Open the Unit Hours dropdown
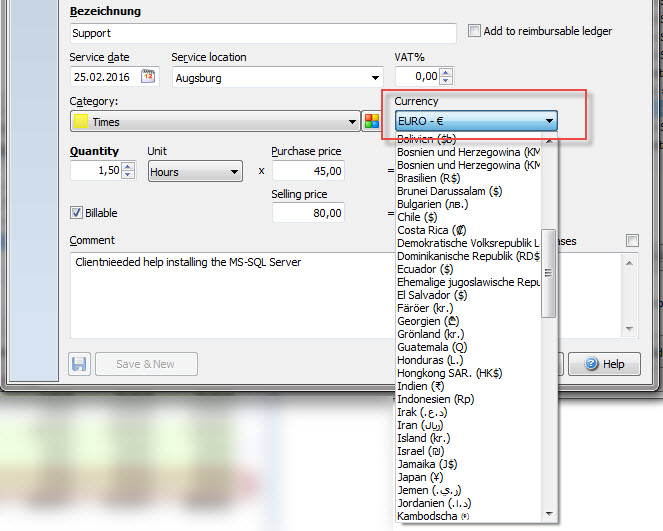Viewport: 663px width, 531px height. pyautogui.click(x=233, y=172)
